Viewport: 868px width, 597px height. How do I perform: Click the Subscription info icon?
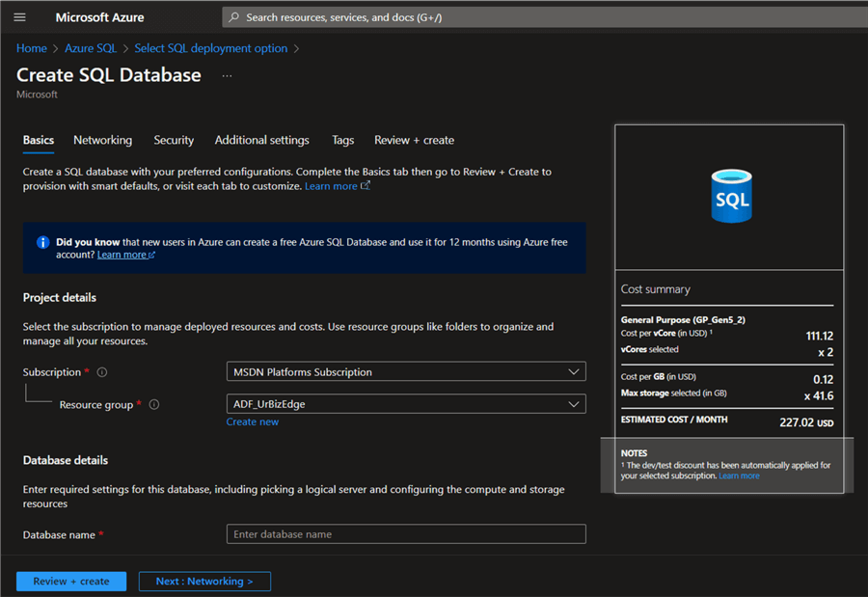pyautogui.click(x=102, y=372)
